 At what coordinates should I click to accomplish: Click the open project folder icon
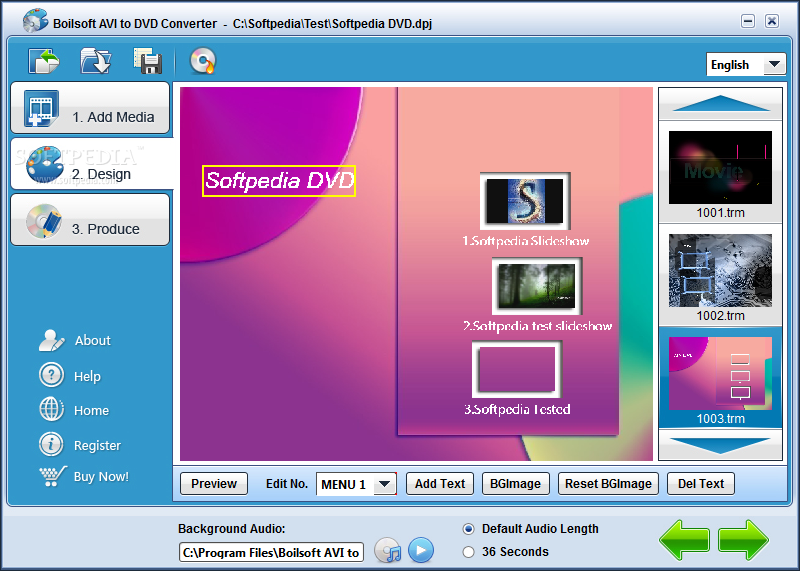coord(95,62)
